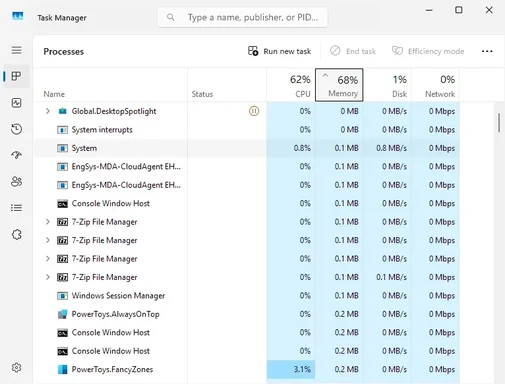Expand the second 7-Zip File Manager row
Screen dimensions: 505x384
(x=48, y=240)
